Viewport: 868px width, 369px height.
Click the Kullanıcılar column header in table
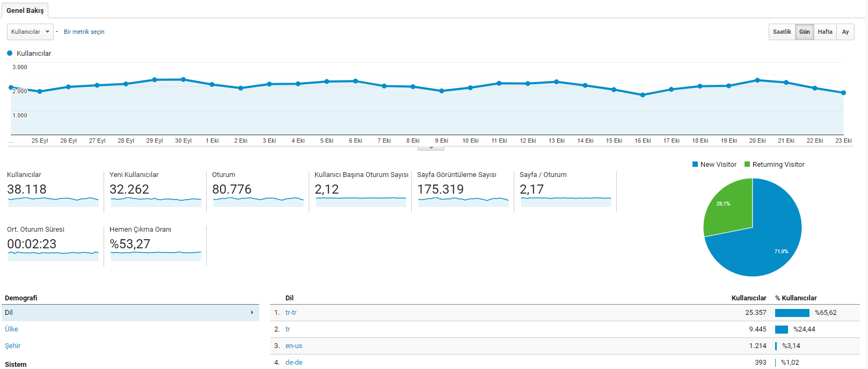point(749,298)
